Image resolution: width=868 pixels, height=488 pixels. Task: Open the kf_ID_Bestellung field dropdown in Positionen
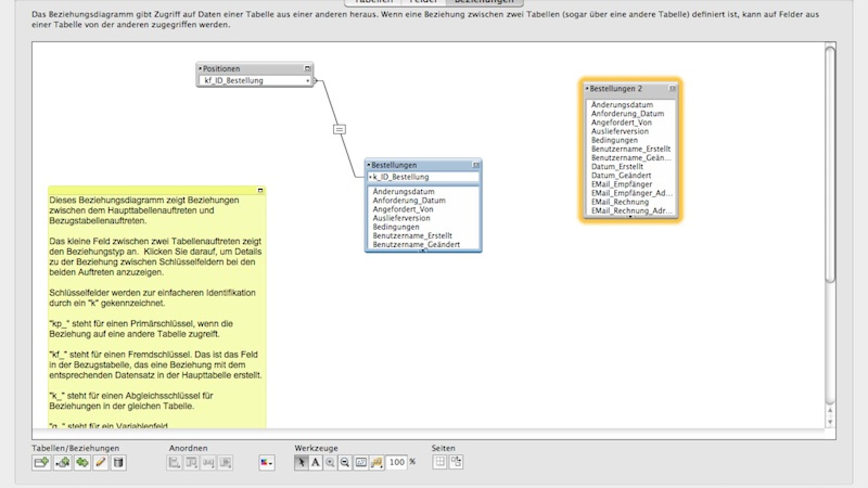point(307,80)
